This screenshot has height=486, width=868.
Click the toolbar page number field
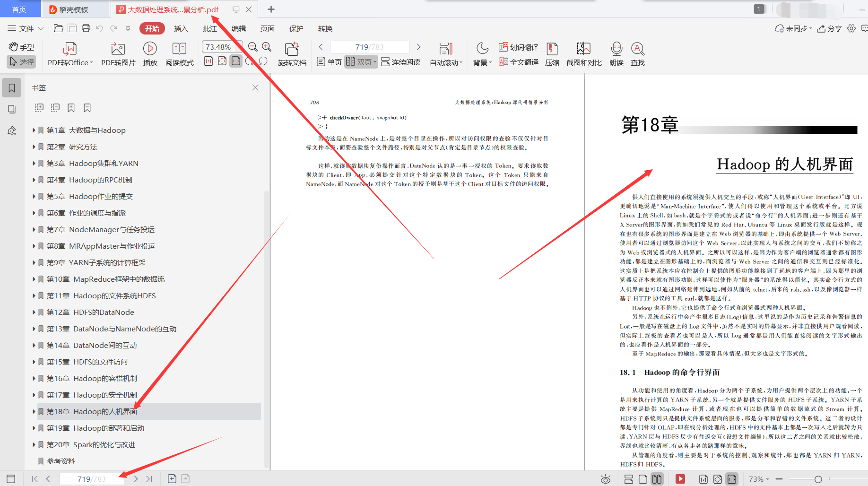point(370,47)
